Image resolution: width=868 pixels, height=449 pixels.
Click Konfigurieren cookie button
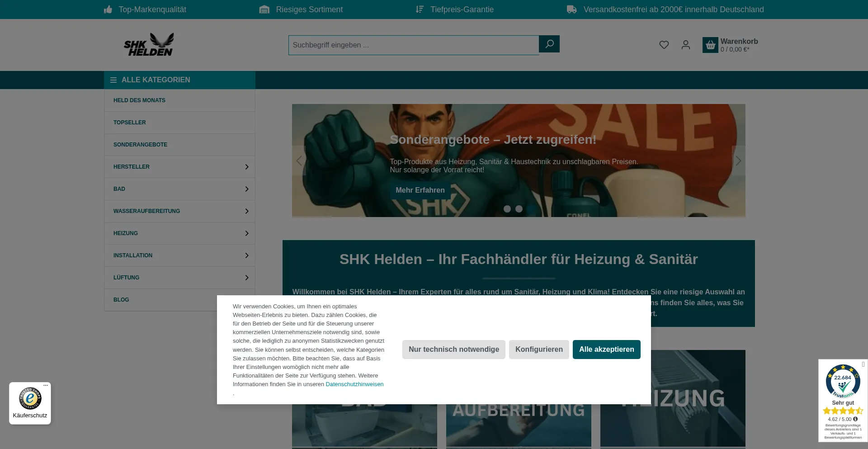coord(539,350)
